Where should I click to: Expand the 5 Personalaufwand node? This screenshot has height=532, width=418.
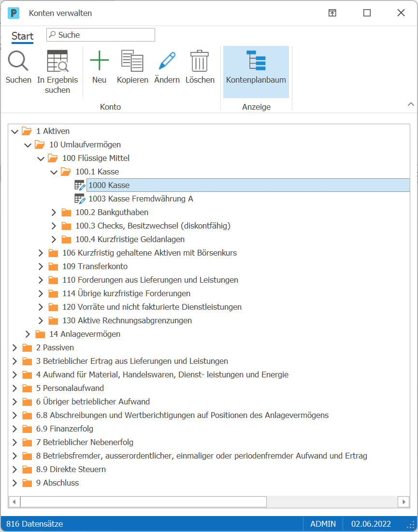14,388
